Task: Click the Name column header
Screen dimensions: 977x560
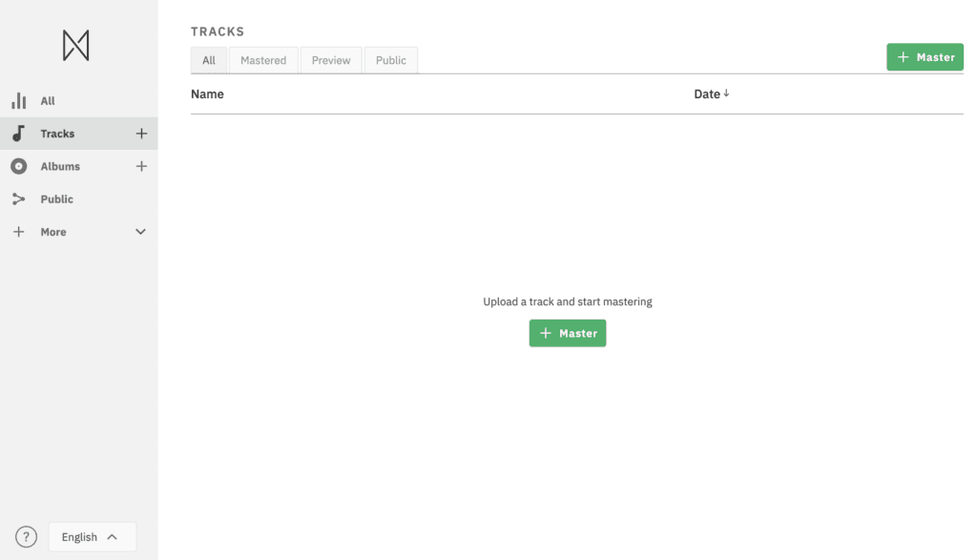Action: (207, 94)
